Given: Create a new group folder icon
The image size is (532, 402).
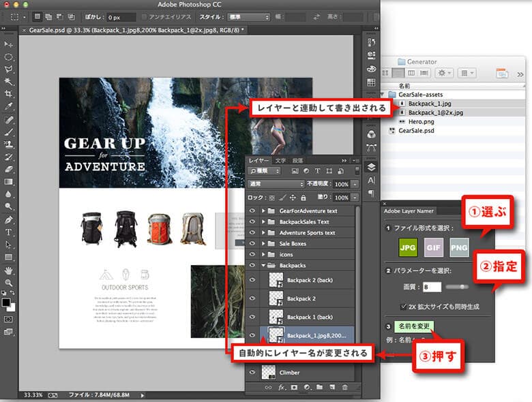Looking at the screenshot, I should (320, 387).
